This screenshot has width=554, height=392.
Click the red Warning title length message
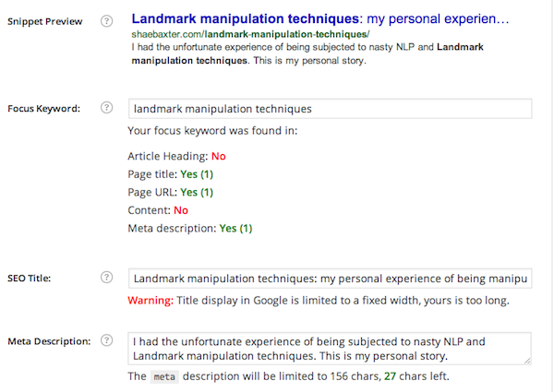(x=319, y=301)
